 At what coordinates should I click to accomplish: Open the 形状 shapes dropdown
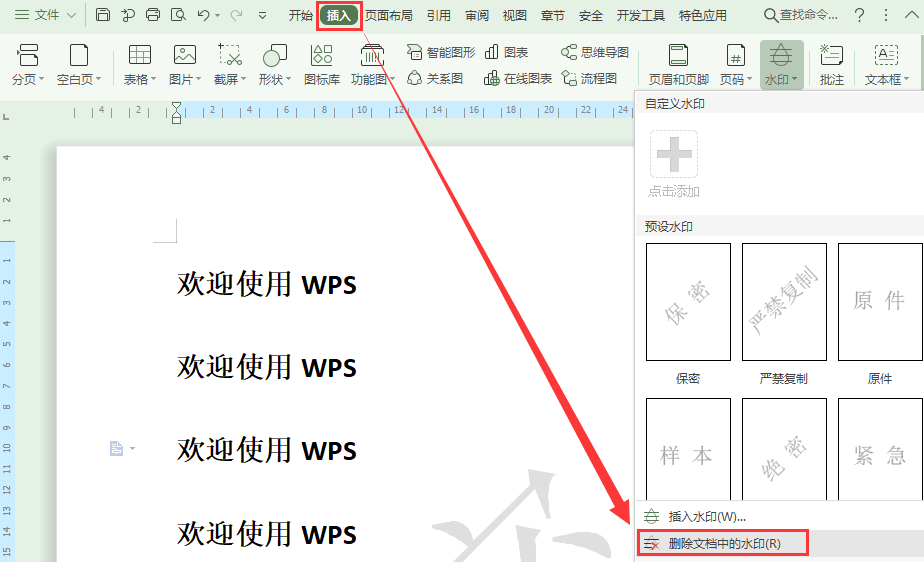(x=275, y=64)
